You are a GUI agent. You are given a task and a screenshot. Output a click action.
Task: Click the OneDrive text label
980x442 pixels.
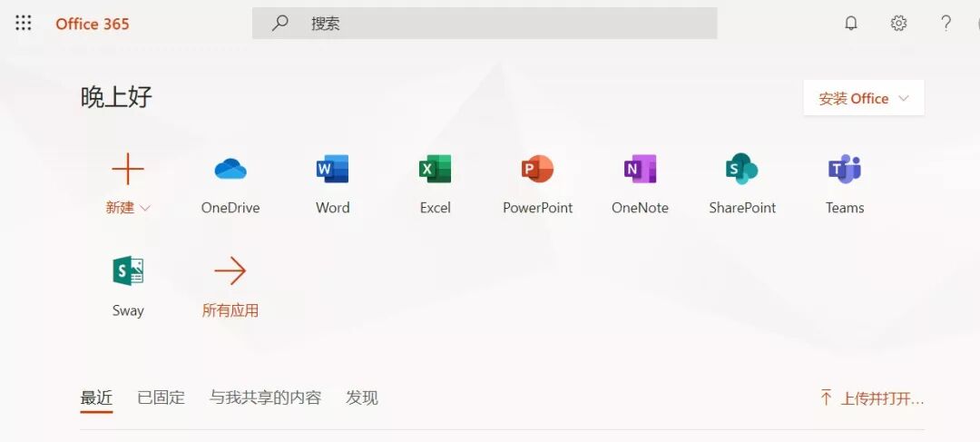(230, 208)
